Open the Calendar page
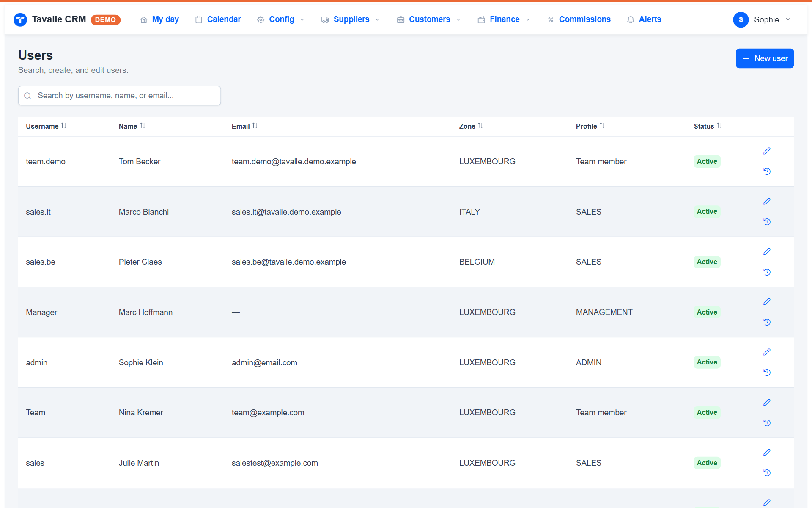This screenshot has height=508, width=812. pos(218,19)
